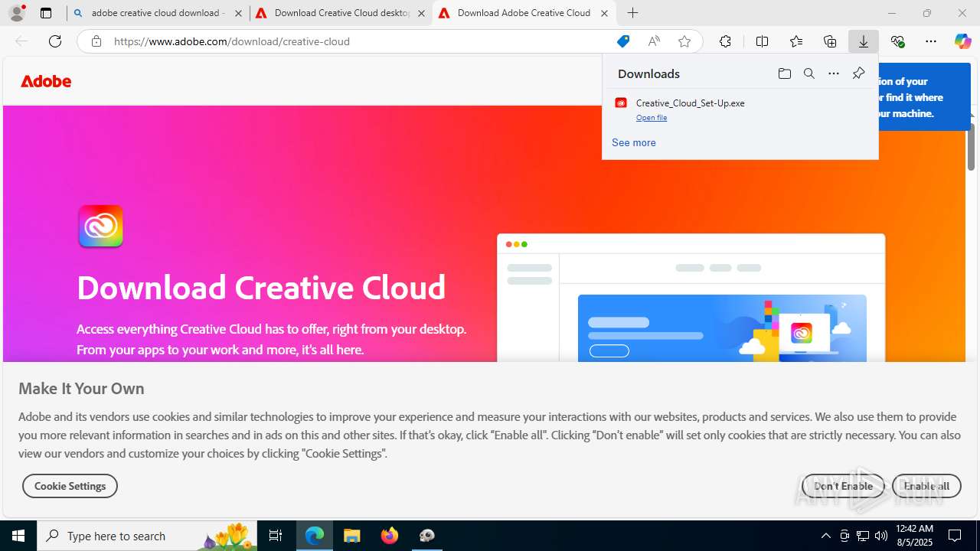Open the blue shopping tag icon
The width and height of the screenshot is (980, 551).
623,41
